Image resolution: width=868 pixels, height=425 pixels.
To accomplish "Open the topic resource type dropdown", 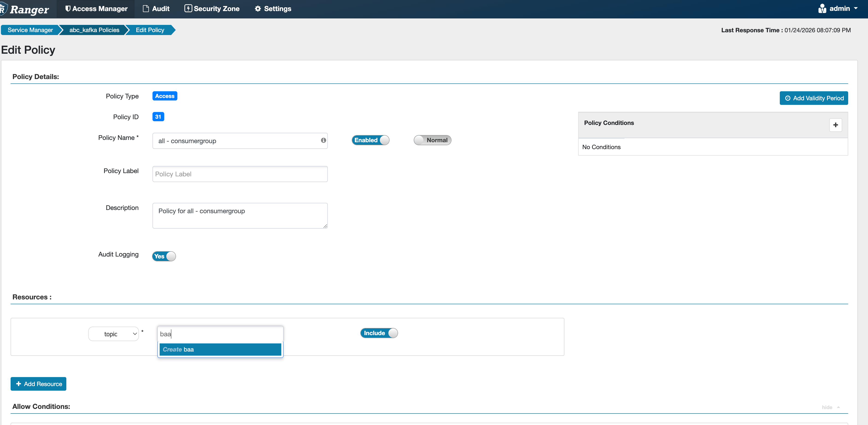I will point(114,334).
